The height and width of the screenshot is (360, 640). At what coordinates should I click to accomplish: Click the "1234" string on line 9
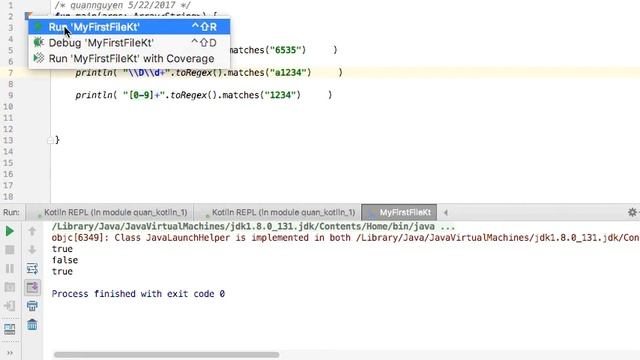280,95
